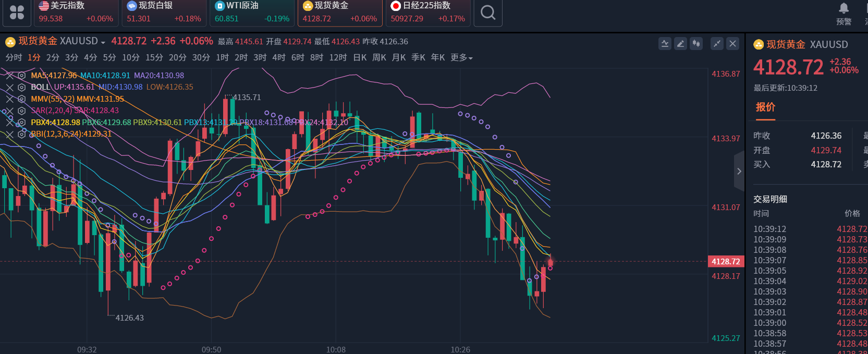
Task: Shrink the chart with the collapse-arrows icon
Action: [x=717, y=44]
